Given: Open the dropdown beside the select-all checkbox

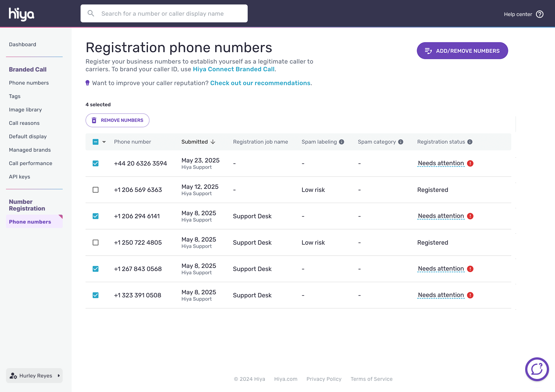Looking at the screenshot, I should click(104, 142).
